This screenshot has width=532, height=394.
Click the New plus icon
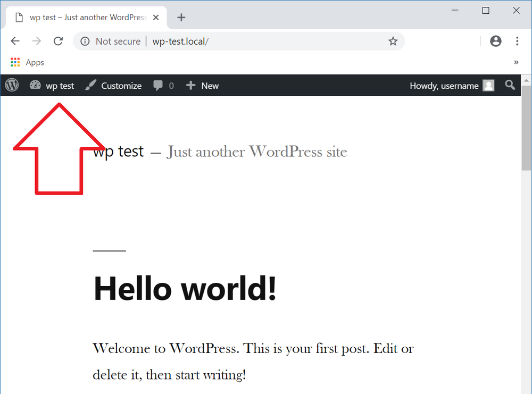point(190,86)
